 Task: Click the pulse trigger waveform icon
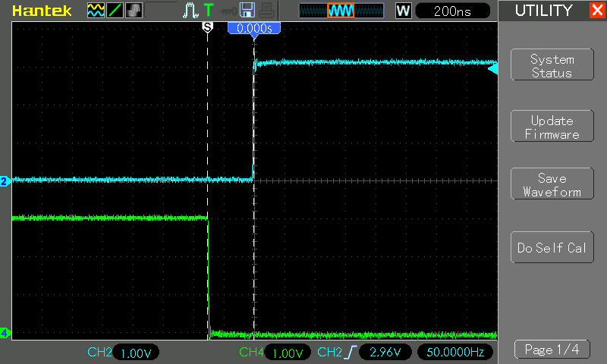pyautogui.click(x=190, y=11)
